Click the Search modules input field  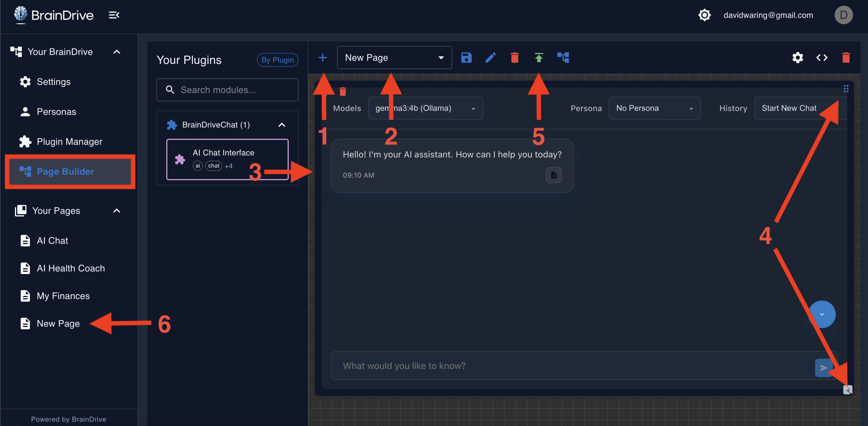(x=227, y=90)
